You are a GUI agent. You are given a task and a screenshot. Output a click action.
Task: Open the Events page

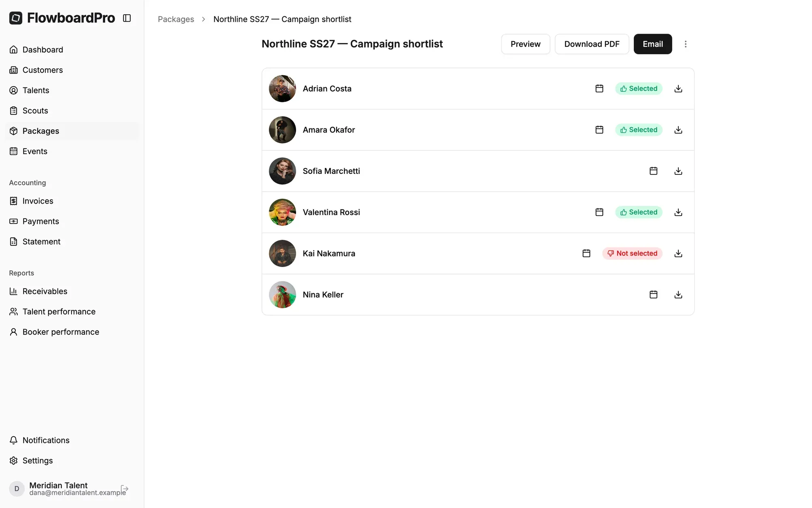[x=72, y=151]
